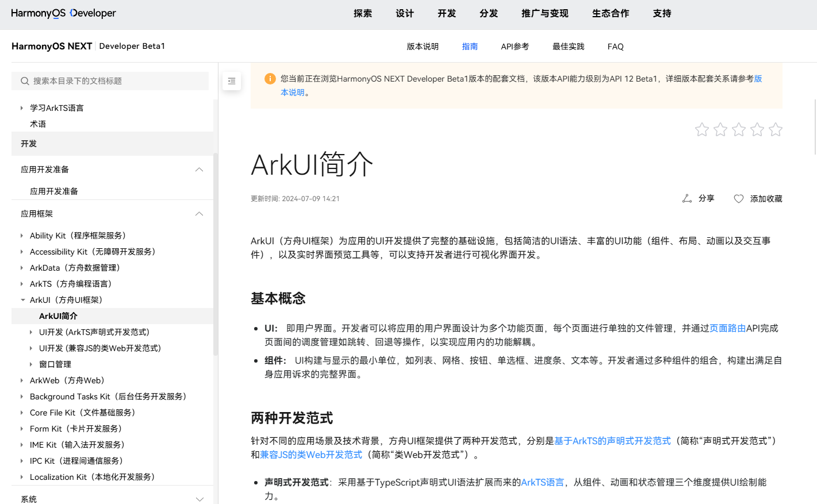Open Form Kit（卡片开发服务）item
This screenshot has height=504, width=817.
coord(78,429)
